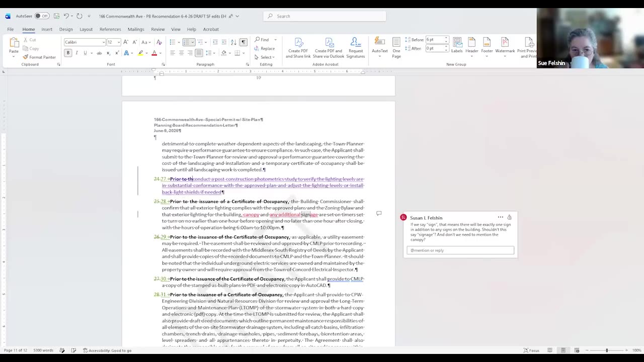Open Customize Quick Access Toolbar dropdown
This screenshot has height=362, width=644.
[89, 16]
